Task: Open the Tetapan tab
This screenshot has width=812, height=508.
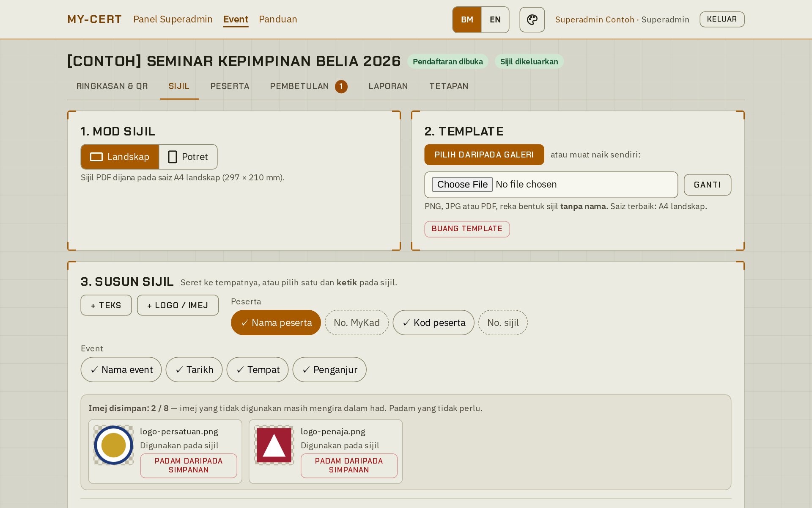Action: pos(449,86)
